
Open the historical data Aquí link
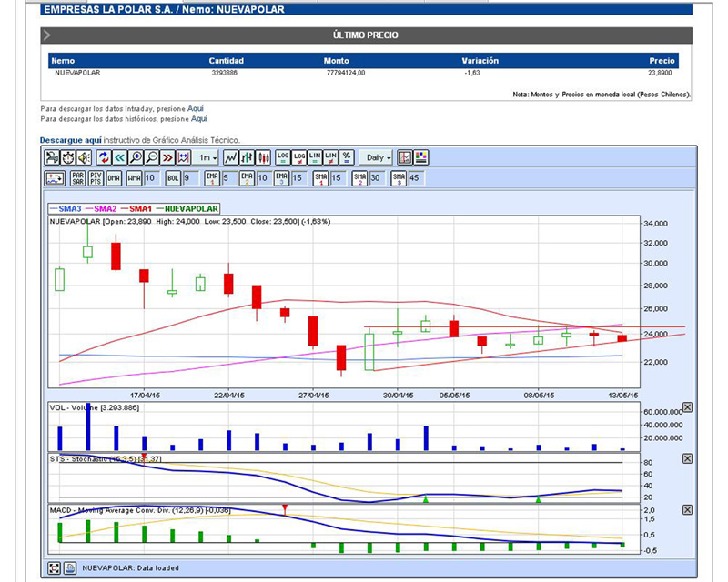(x=199, y=119)
